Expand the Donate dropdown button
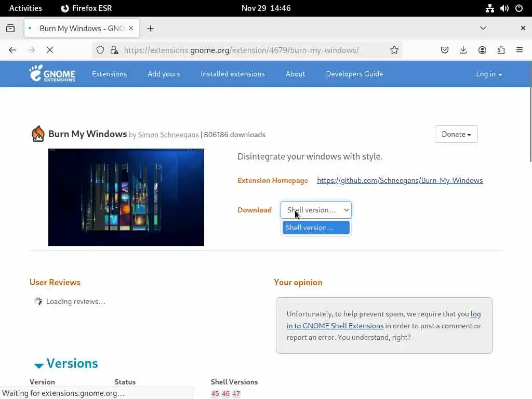The width and height of the screenshot is (532, 399). point(456,134)
